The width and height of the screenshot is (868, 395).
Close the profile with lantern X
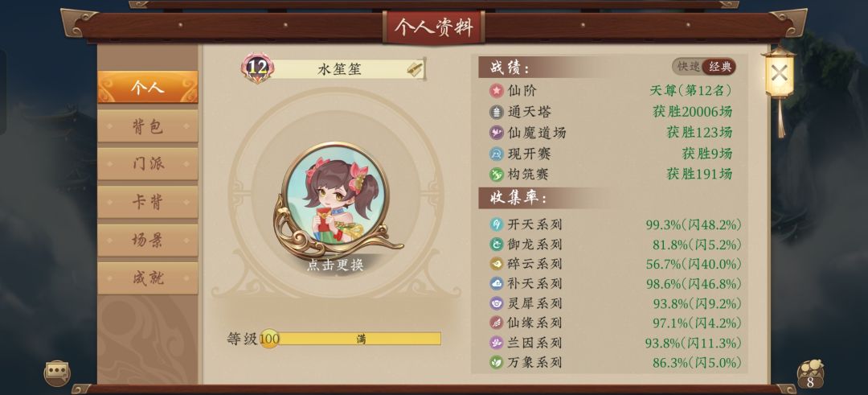point(779,73)
